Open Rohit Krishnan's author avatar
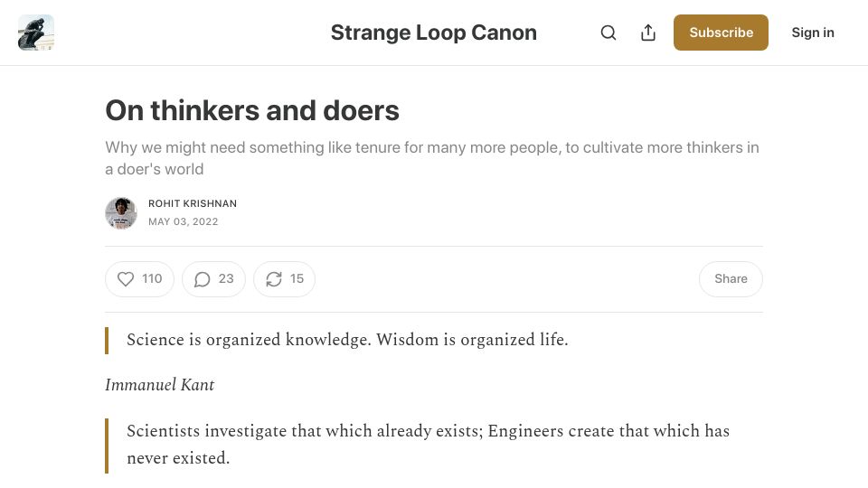Screen dimensions: 868x488 tap(121, 213)
